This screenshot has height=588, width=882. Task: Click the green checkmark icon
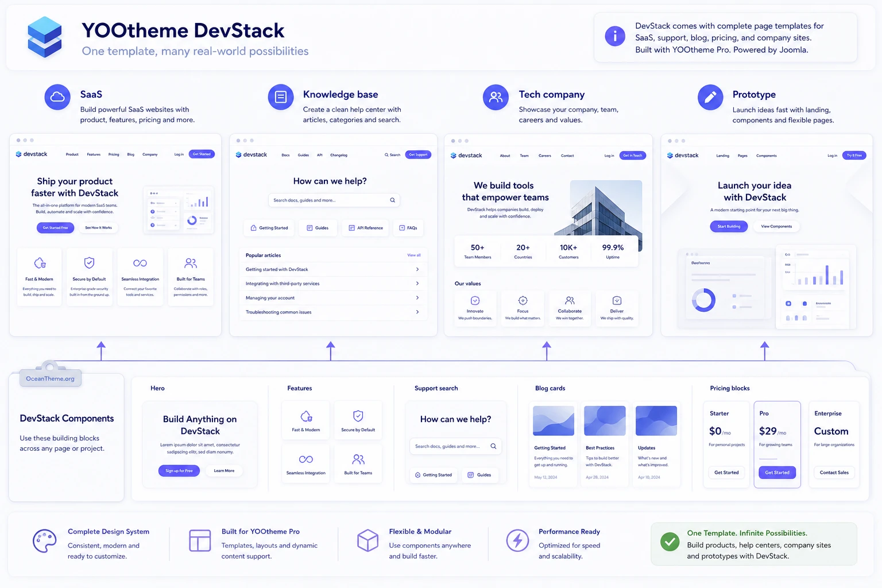pyautogui.click(x=670, y=541)
